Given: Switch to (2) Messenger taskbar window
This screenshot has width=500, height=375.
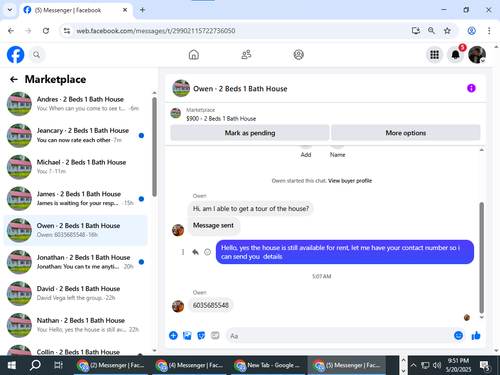Looking at the screenshot, I should click(111, 365).
